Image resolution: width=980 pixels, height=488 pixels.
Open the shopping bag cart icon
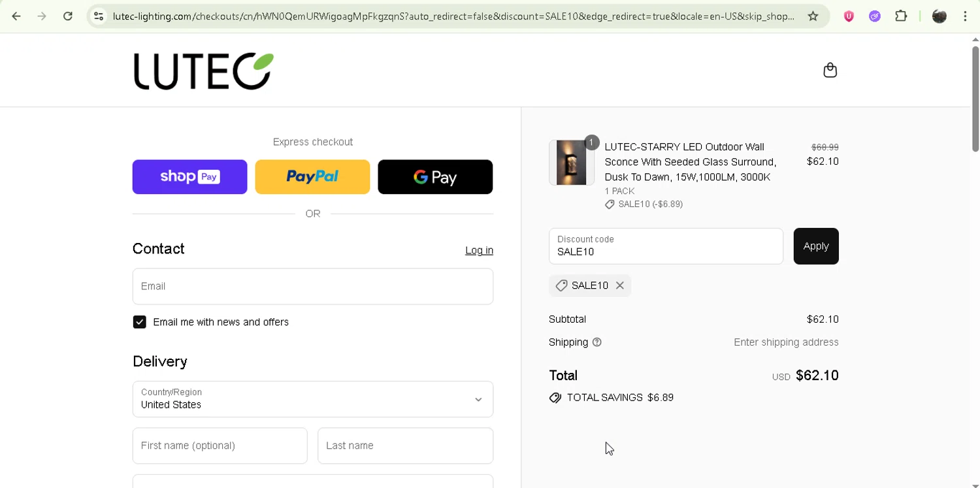click(x=830, y=70)
